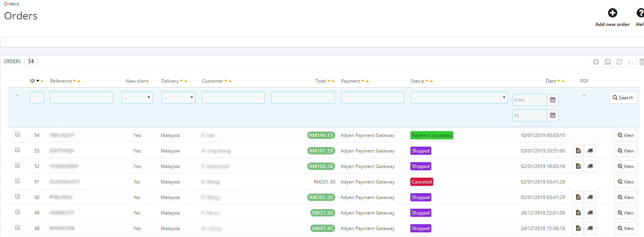
Task: Sort by the Total column descending arrow
Action: 329,81
